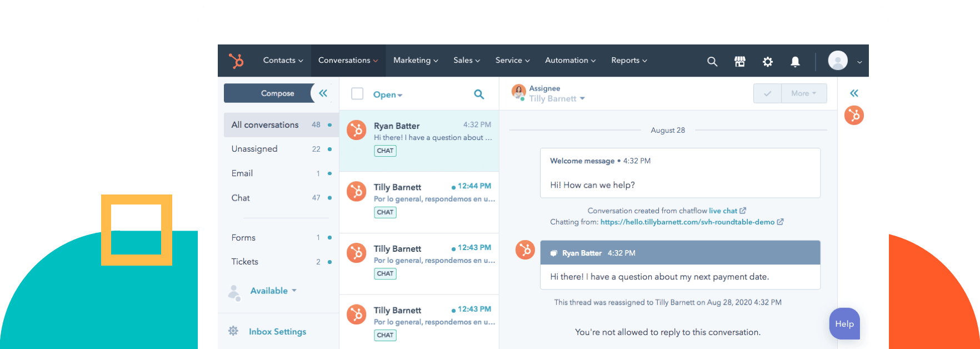Open the Reports menu
This screenshot has height=349, width=980.
pyautogui.click(x=628, y=61)
